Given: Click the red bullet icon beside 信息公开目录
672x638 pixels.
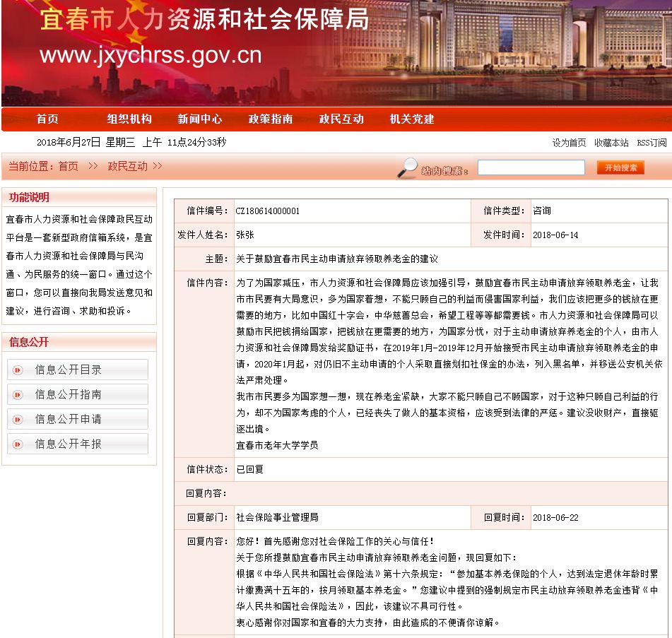Looking at the screenshot, I should (18, 370).
